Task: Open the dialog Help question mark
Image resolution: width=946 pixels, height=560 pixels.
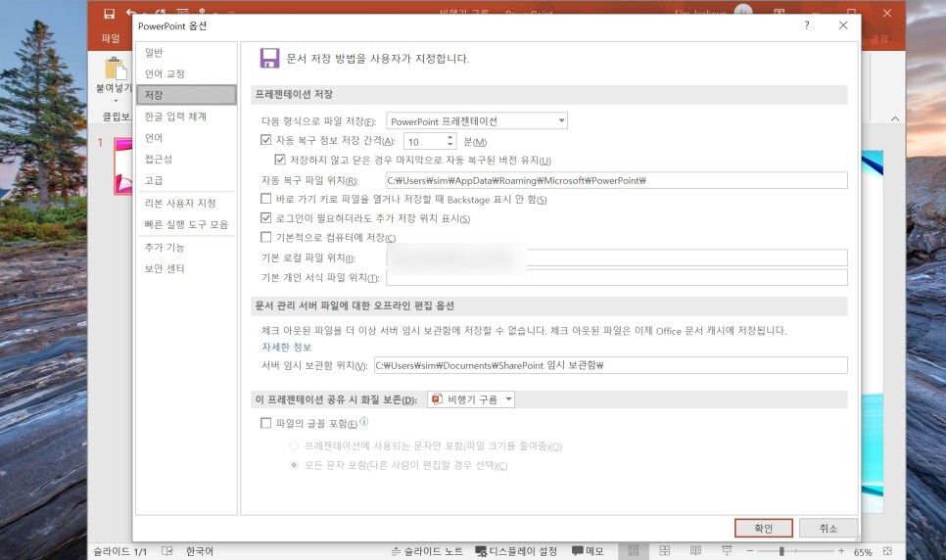Action: coord(807,25)
